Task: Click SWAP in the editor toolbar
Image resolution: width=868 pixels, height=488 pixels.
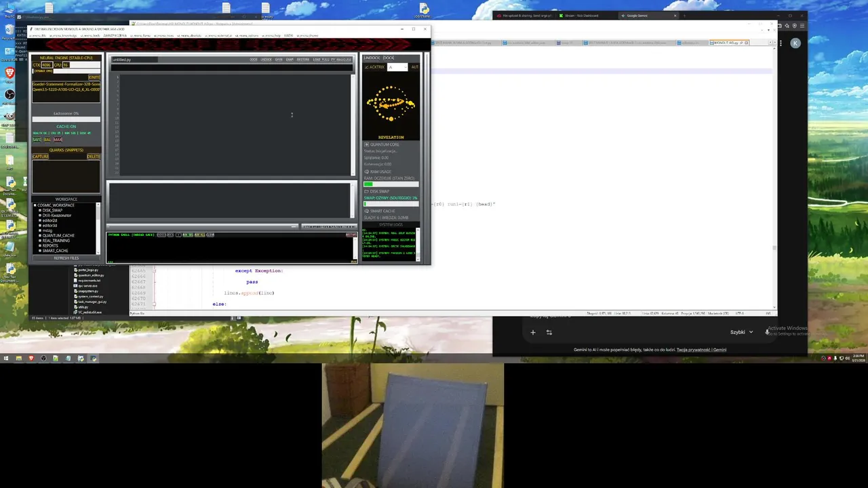Action: pos(290,60)
